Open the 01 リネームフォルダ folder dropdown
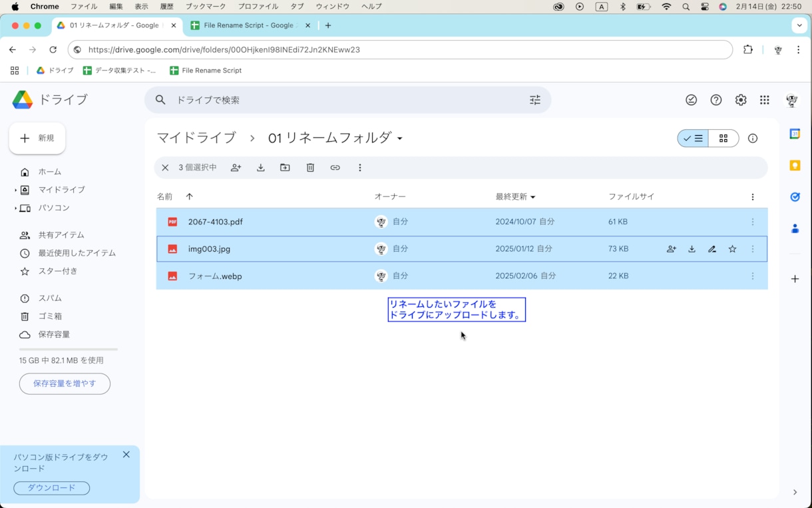 coord(400,138)
